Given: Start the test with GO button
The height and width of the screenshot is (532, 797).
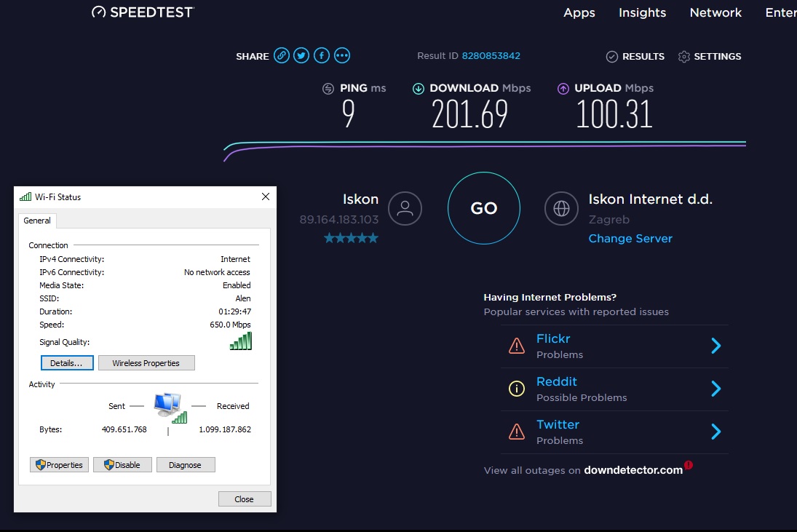Looking at the screenshot, I should pyautogui.click(x=484, y=208).
